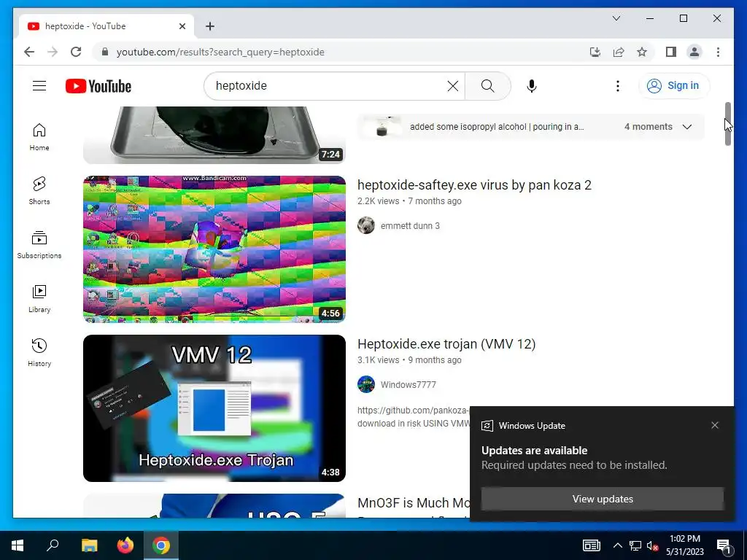Screen dimensions: 747x560
Task: Click View updates button
Action: pos(602,499)
